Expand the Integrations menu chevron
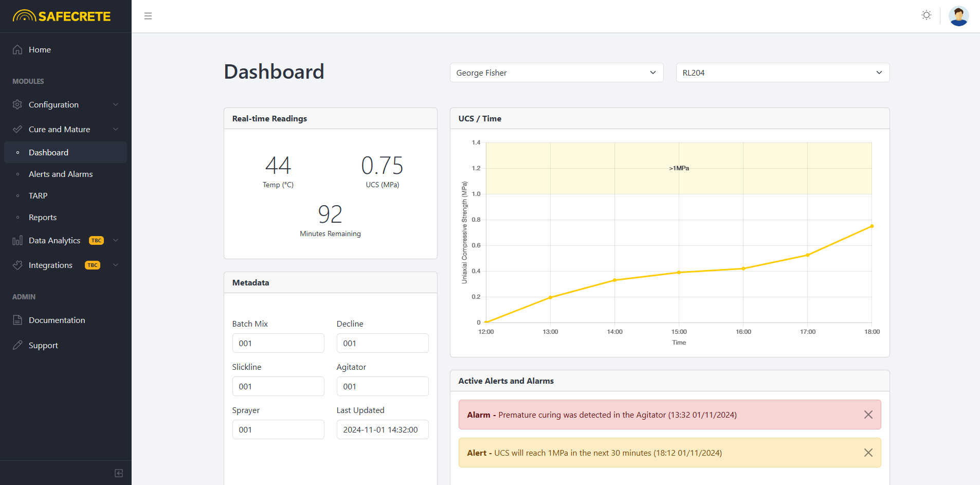This screenshot has height=485, width=980. click(116, 265)
